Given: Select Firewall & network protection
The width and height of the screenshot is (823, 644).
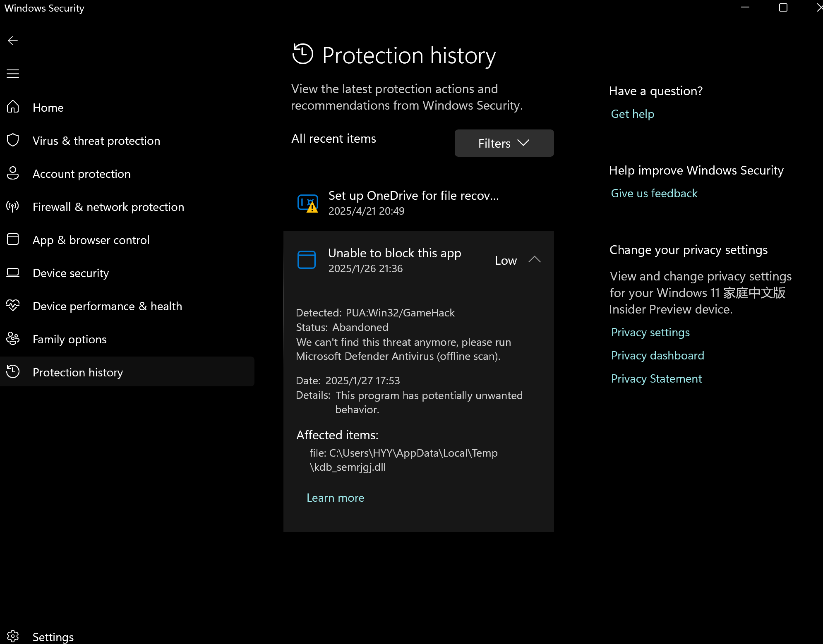Looking at the screenshot, I should tap(108, 207).
